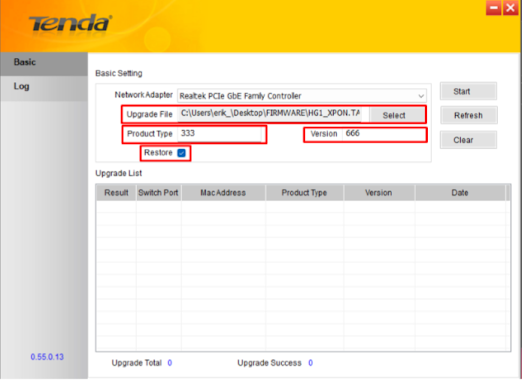Click the MacAddress column header

(223, 193)
